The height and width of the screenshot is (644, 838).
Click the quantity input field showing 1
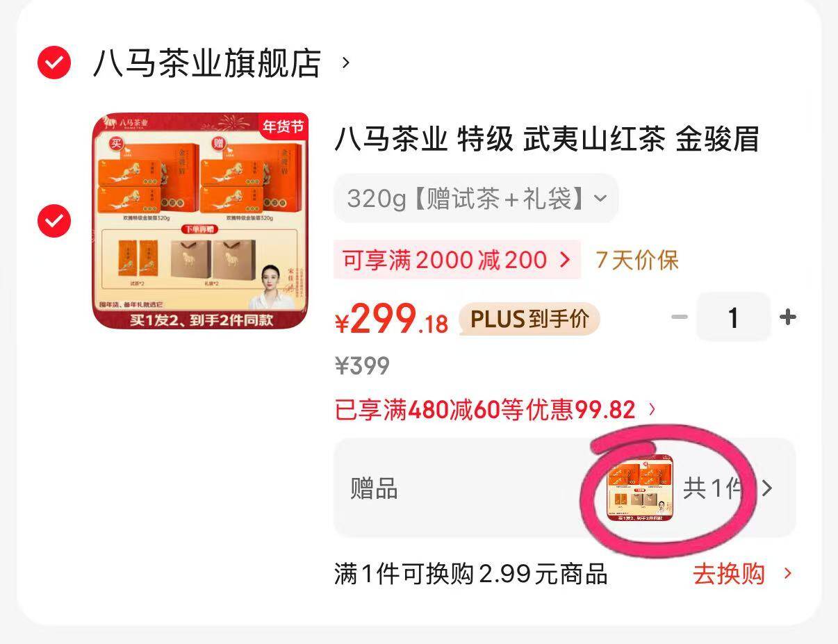coord(733,317)
